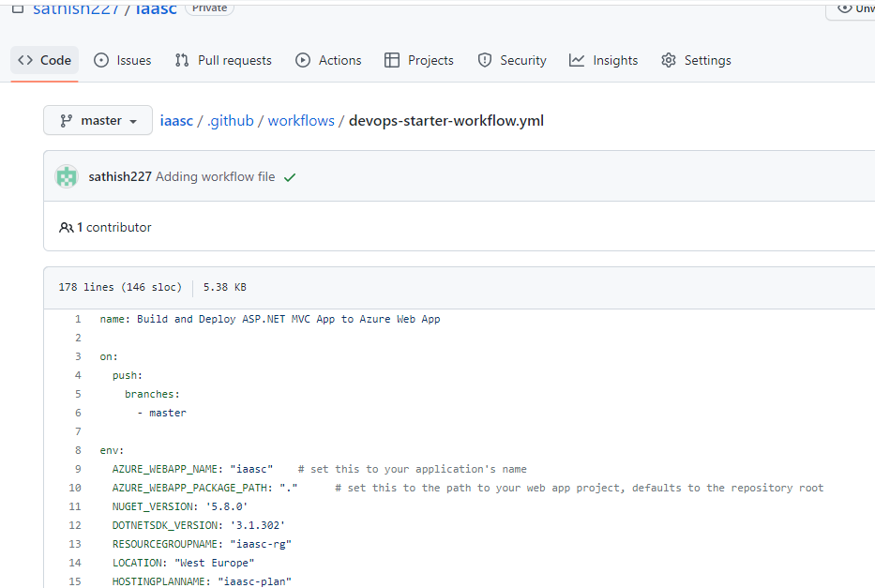Open the master branch dropdown

(x=98, y=120)
